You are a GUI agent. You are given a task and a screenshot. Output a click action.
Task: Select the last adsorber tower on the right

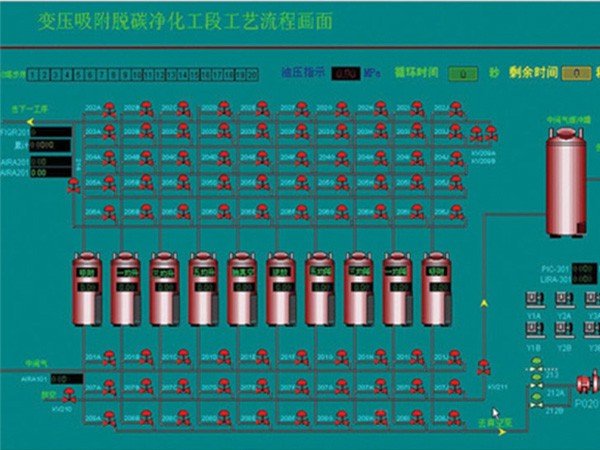pyautogui.click(x=438, y=288)
